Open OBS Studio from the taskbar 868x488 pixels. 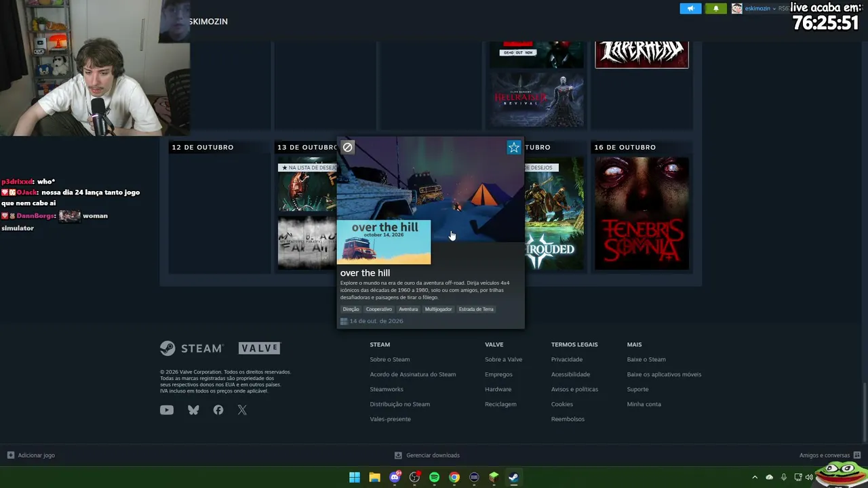414,477
